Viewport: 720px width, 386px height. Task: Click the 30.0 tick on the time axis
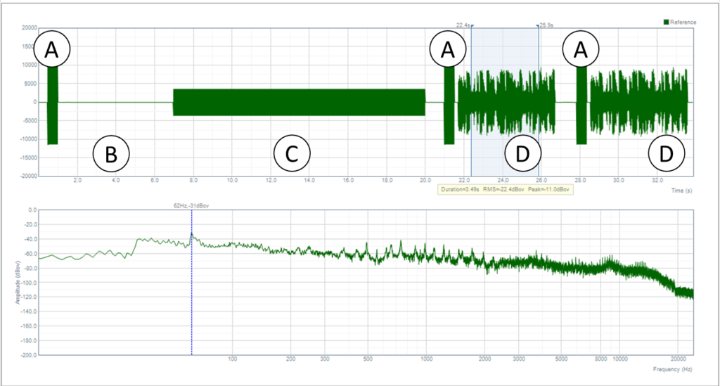pyautogui.click(x=619, y=180)
